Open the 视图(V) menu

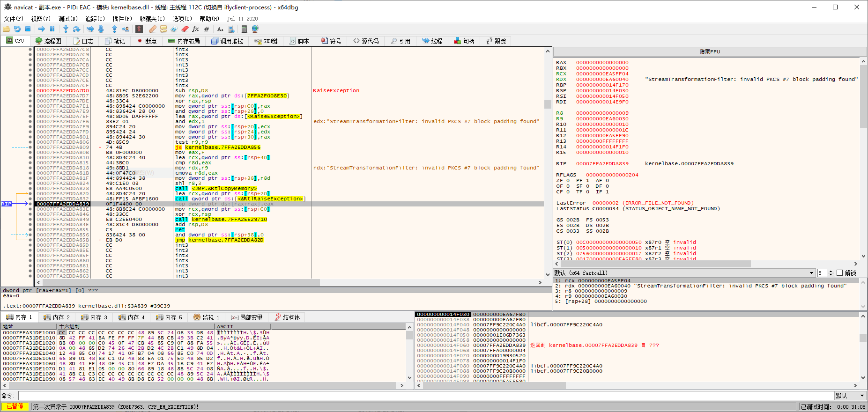[41, 19]
